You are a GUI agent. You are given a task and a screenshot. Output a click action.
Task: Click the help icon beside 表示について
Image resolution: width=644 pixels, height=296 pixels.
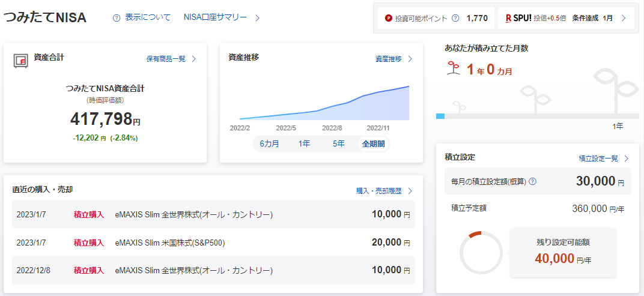pos(117,18)
